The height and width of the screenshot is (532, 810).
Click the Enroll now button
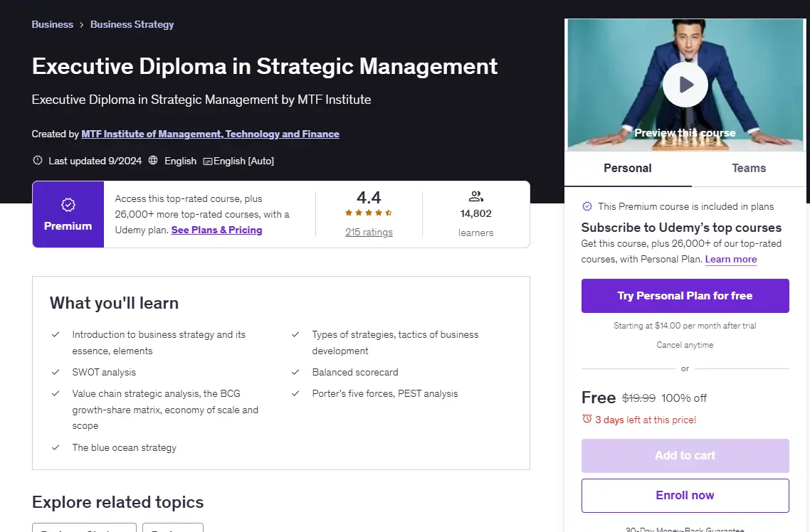pos(685,495)
